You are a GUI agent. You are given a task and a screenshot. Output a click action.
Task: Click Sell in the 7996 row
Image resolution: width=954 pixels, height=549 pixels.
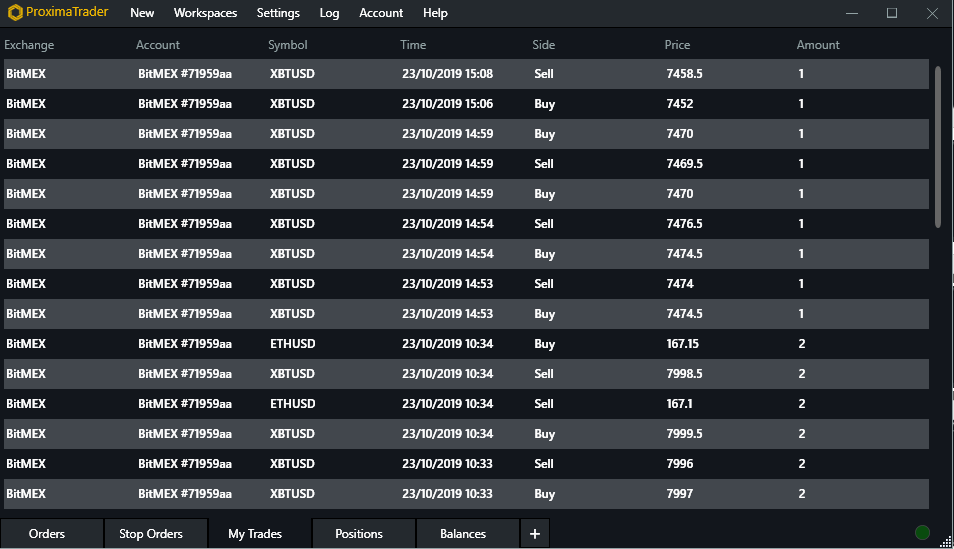click(x=544, y=464)
